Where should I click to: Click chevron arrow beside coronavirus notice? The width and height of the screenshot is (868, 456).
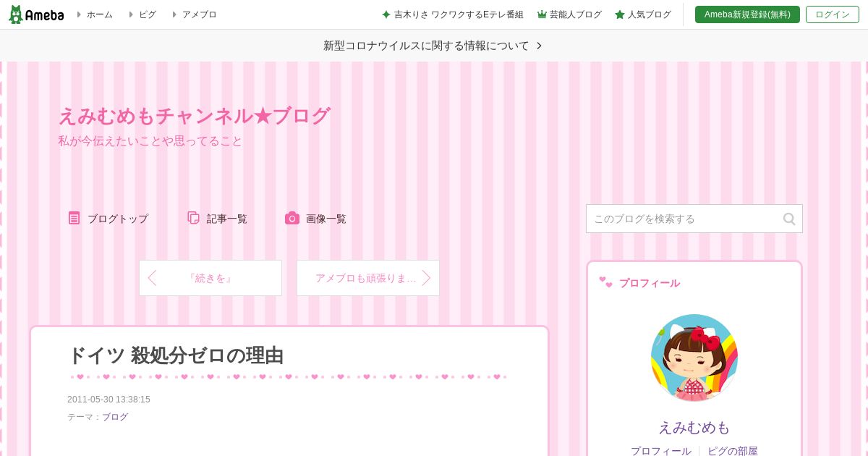pos(539,46)
